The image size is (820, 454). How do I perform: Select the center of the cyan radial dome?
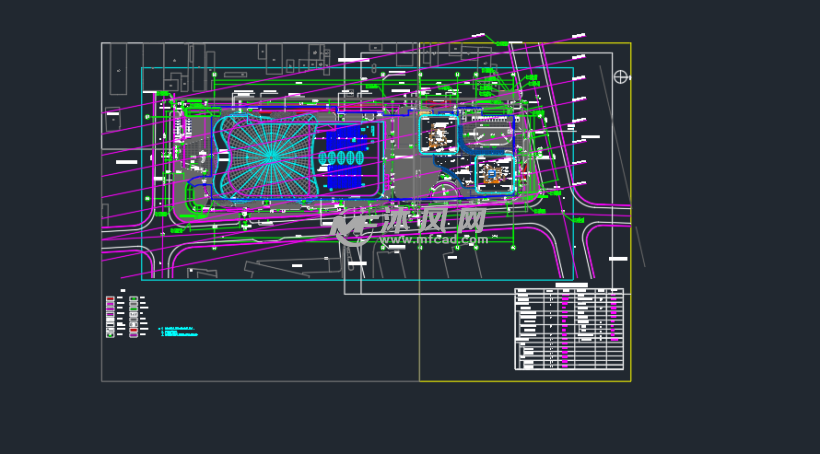coord(270,155)
